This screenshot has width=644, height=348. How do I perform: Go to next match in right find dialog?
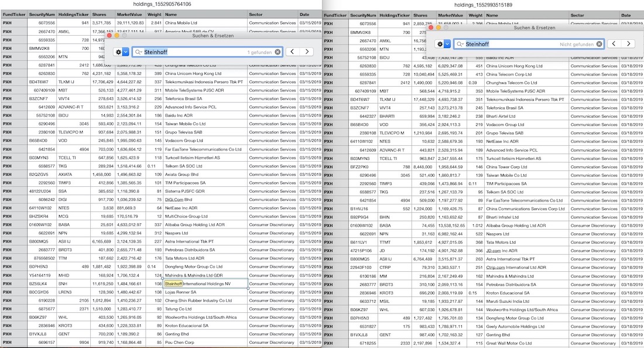[628, 43]
